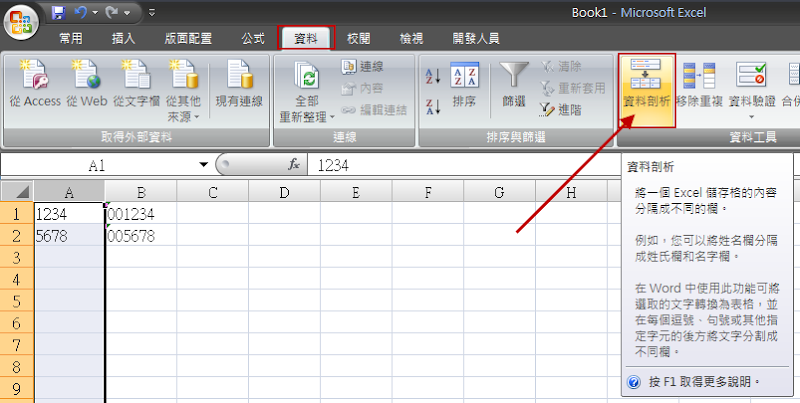Image resolution: width=800 pixels, height=403 pixels.
Task: Open Undo history dropdown arrow
Action: click(95, 13)
